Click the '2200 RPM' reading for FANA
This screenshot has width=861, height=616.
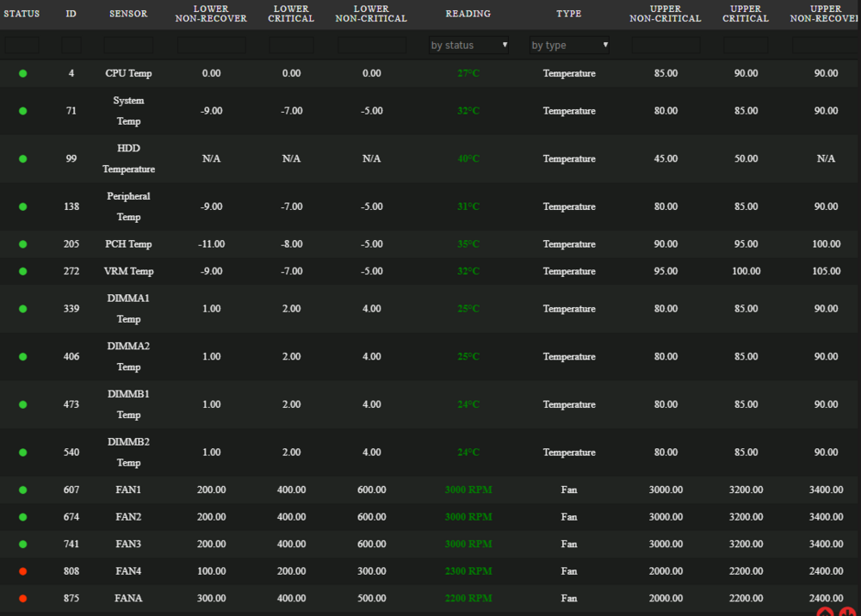click(468, 599)
